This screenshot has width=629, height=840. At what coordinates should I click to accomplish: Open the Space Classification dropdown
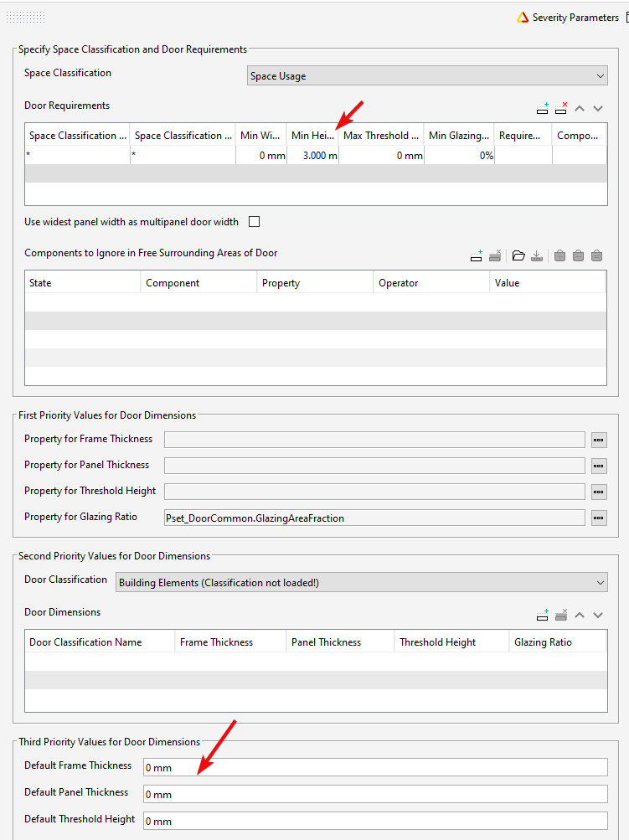pos(427,76)
